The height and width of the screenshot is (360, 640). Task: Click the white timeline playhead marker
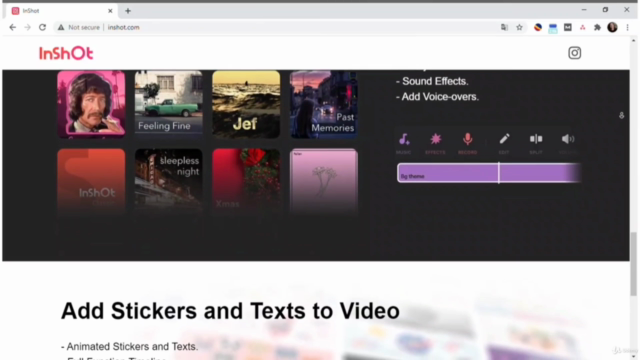[499, 173]
